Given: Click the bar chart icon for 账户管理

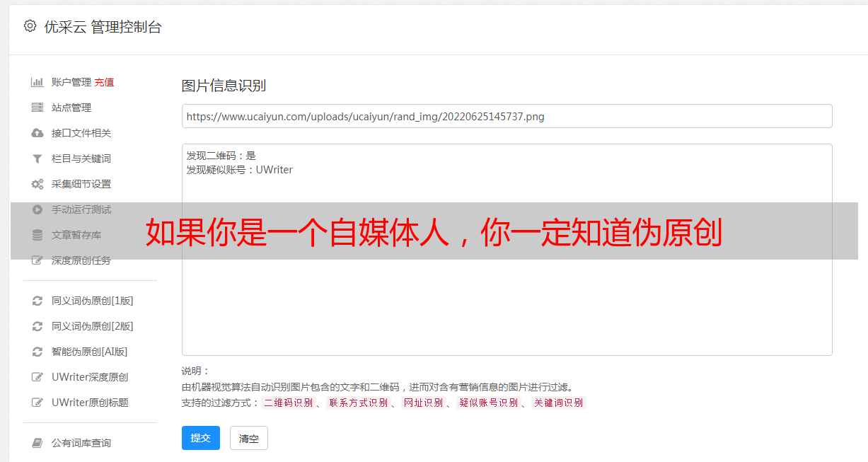Looking at the screenshot, I should coord(37,82).
